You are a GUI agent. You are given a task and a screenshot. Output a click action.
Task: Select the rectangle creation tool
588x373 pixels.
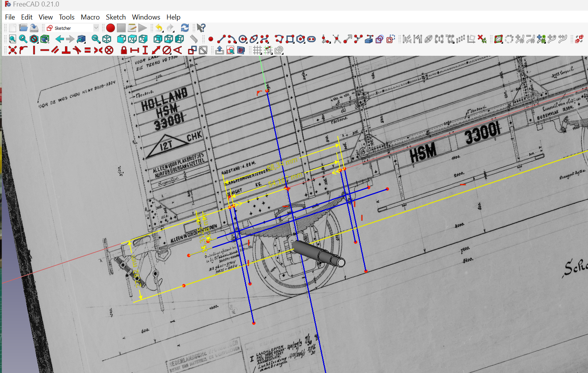tap(290, 39)
